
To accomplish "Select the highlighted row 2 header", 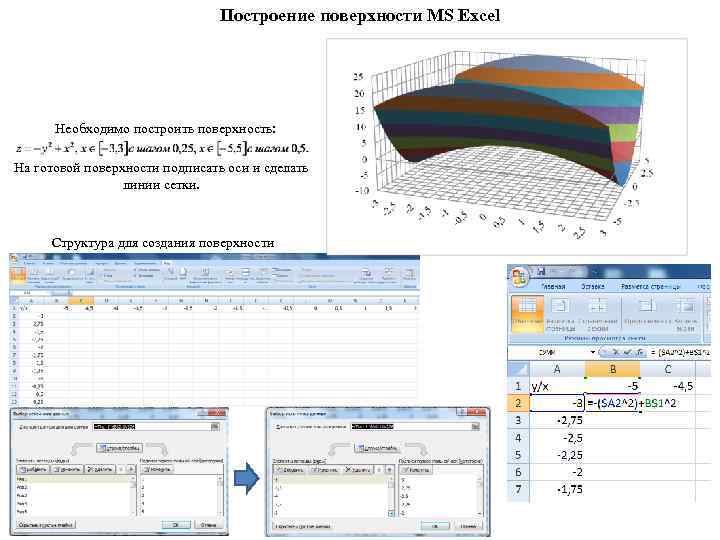I will (x=518, y=403).
